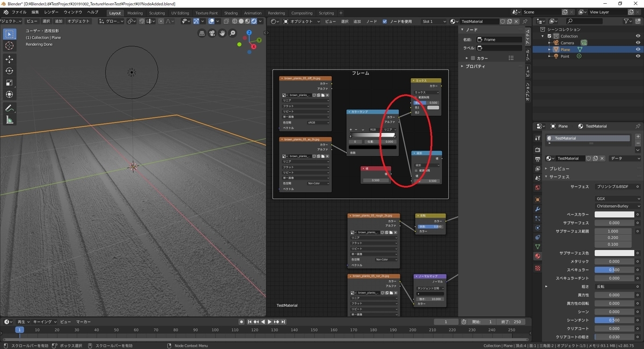Select the Cursor tool in viewport toolbar
644x349 pixels.
9,46
